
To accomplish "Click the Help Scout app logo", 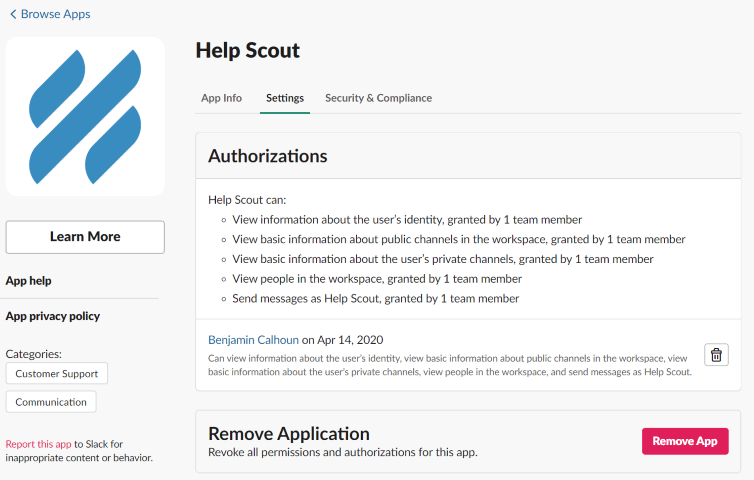I will tap(85, 117).
